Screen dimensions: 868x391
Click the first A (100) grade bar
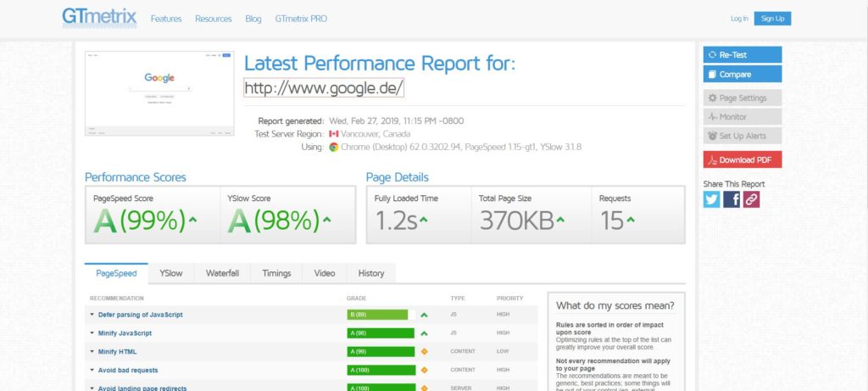(381, 370)
